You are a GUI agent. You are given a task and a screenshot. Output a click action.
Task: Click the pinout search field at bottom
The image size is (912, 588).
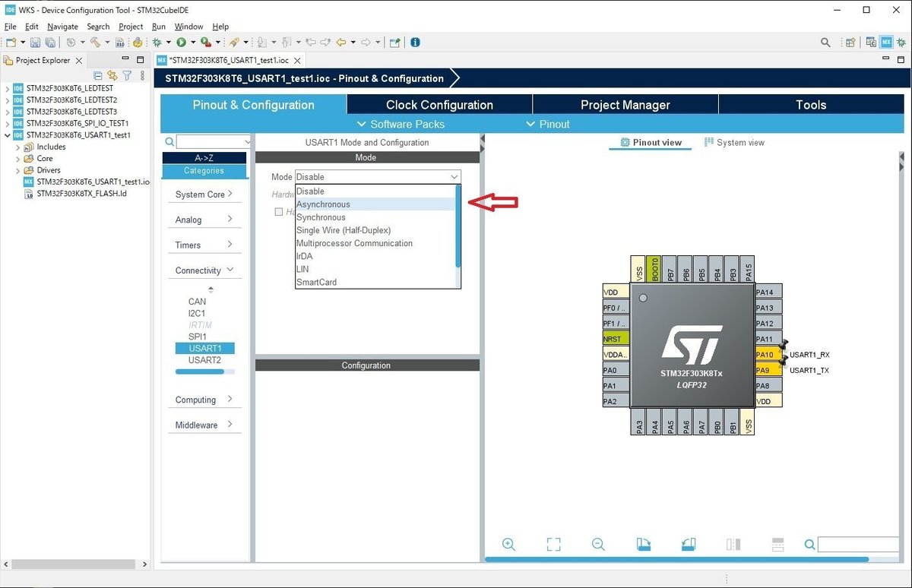click(858, 544)
